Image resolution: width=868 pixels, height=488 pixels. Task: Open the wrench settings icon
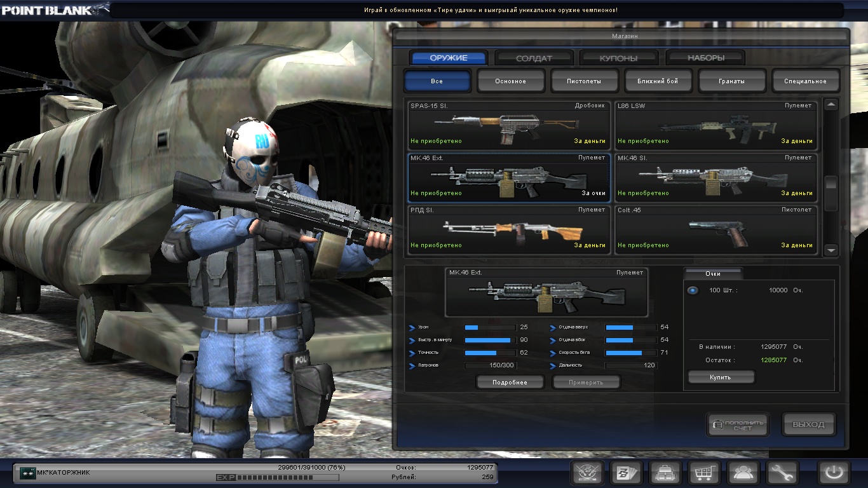point(782,473)
